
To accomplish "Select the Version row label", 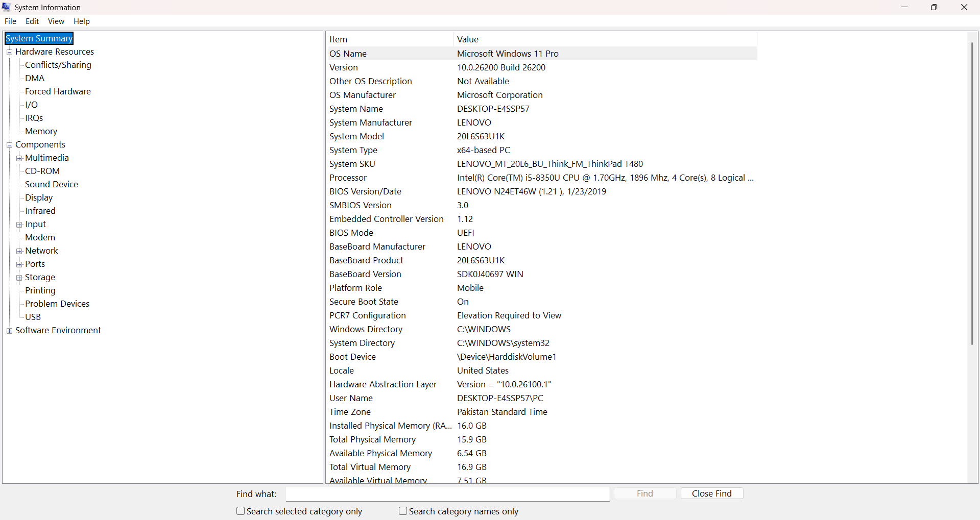I will point(344,67).
